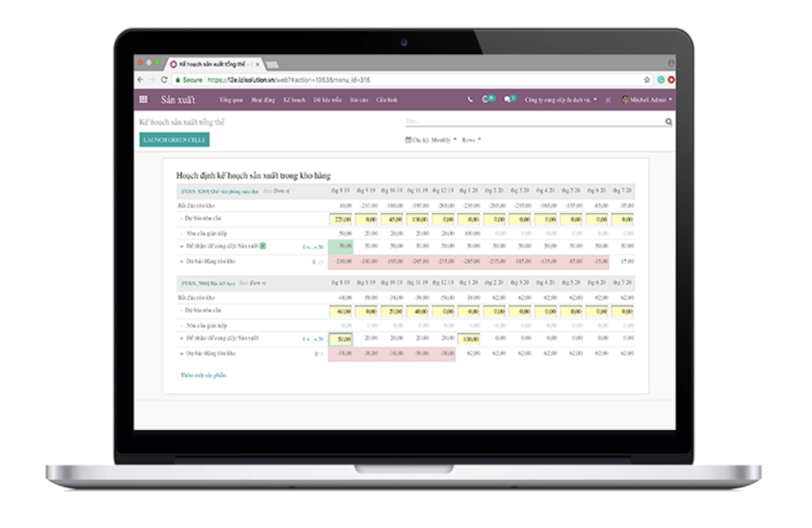Screen dimensions: 812x528
Task: Toggle the highlighted 100,00 production cell
Action: click(x=470, y=339)
